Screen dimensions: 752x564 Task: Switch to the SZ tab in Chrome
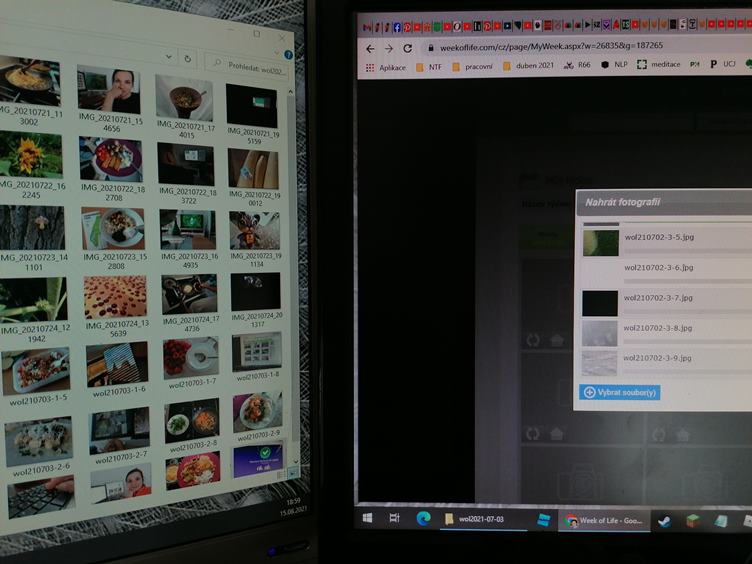(597, 24)
